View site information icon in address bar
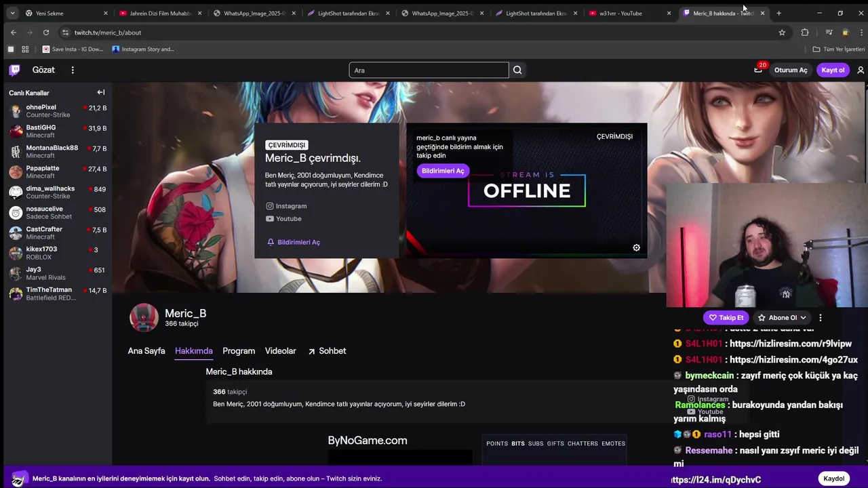The image size is (868, 488). [x=65, y=33]
